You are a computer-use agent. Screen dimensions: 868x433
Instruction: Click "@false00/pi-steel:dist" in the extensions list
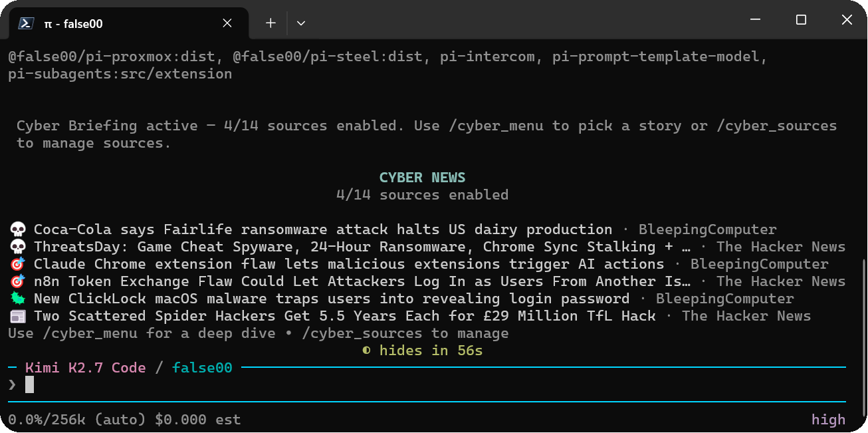(x=328, y=57)
